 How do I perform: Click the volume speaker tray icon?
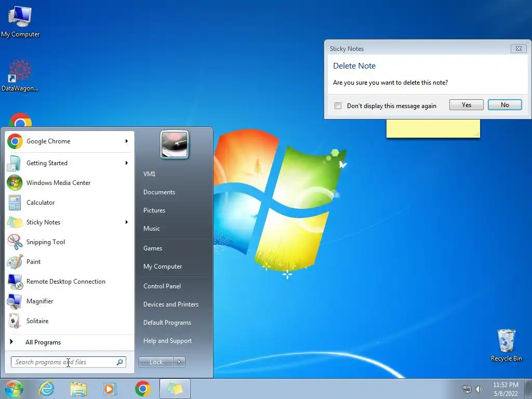tap(479, 389)
